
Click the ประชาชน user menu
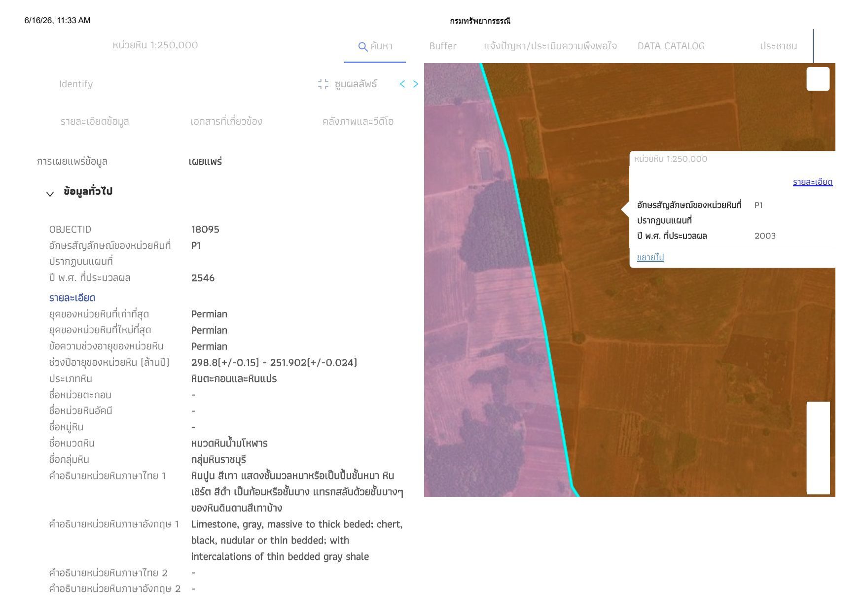click(778, 46)
